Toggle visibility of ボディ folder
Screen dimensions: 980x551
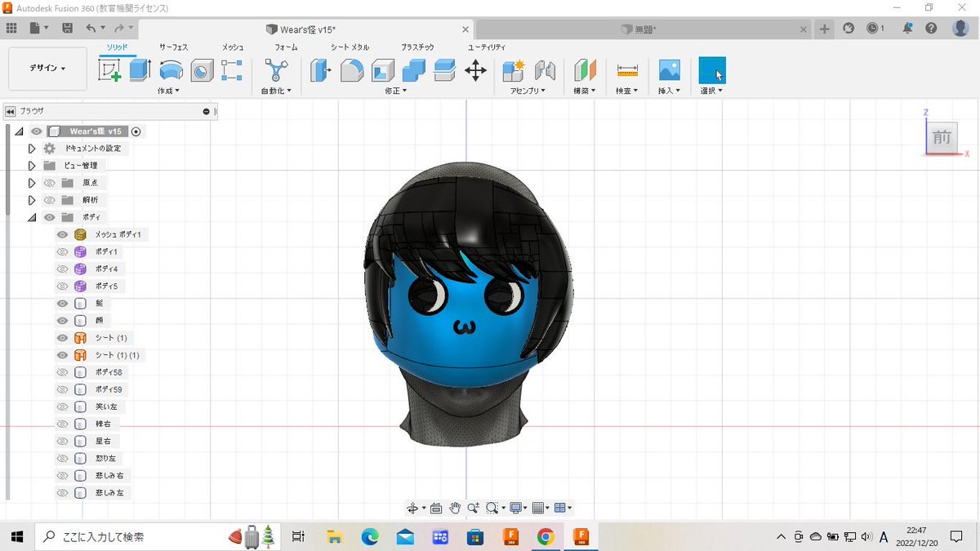[x=49, y=217]
